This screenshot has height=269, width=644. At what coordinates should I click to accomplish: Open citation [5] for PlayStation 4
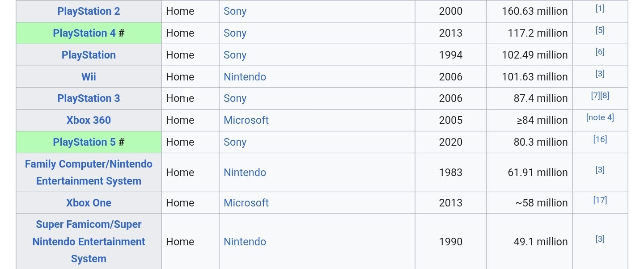[600, 30]
